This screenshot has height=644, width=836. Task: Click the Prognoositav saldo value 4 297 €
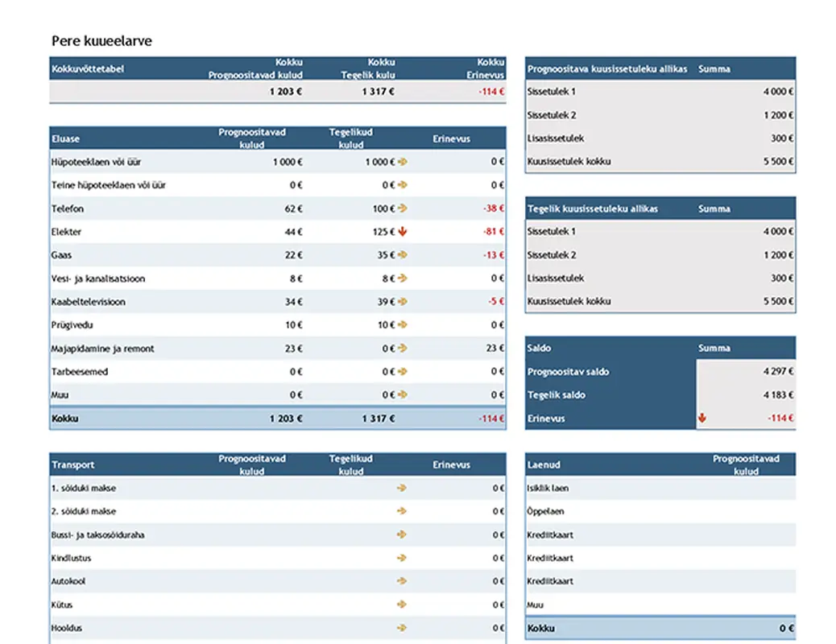[x=776, y=372]
